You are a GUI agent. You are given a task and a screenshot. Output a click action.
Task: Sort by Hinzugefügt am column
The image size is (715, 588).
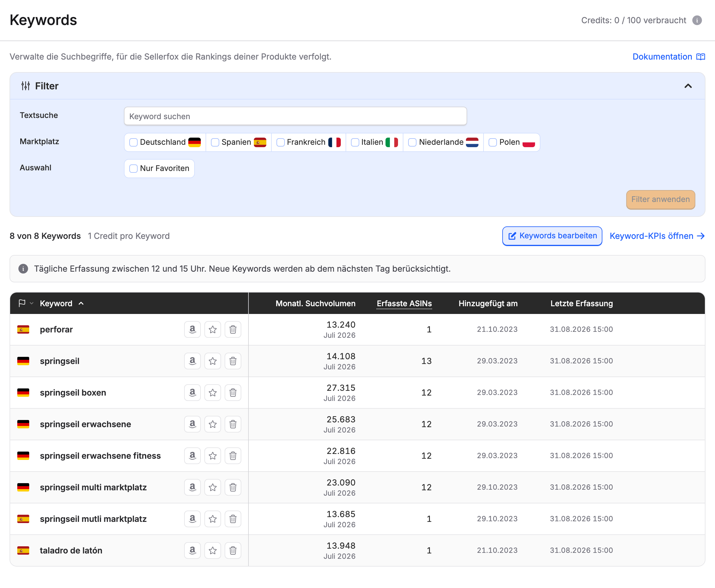click(x=488, y=303)
